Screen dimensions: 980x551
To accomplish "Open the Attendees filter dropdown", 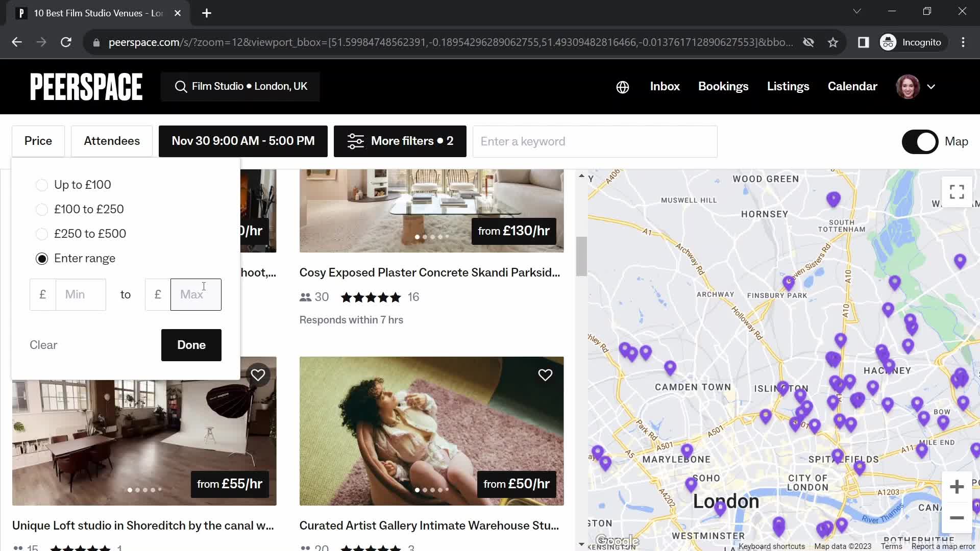I will [x=112, y=141].
